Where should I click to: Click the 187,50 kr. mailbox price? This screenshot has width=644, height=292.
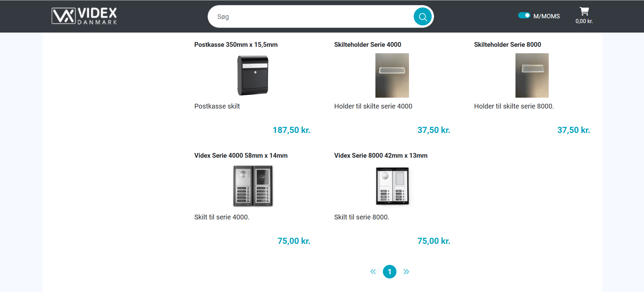click(291, 130)
